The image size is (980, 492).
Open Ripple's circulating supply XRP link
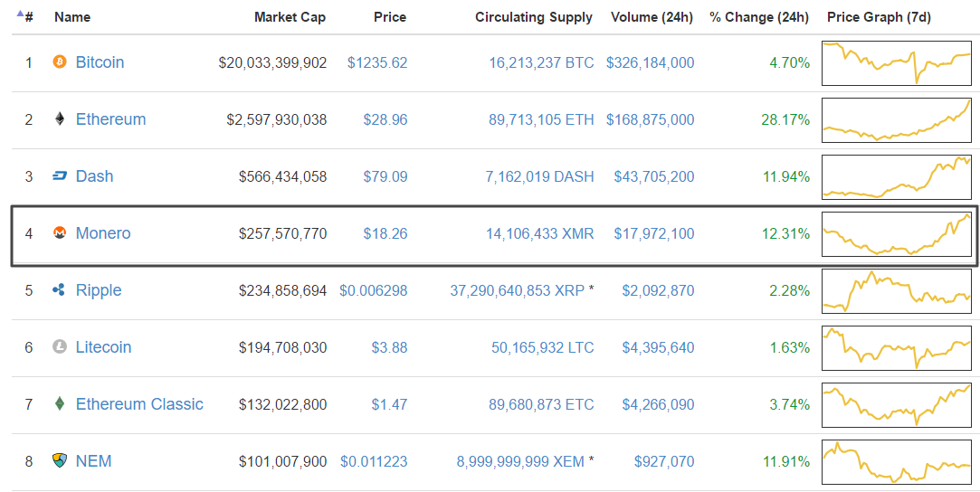click(x=518, y=290)
